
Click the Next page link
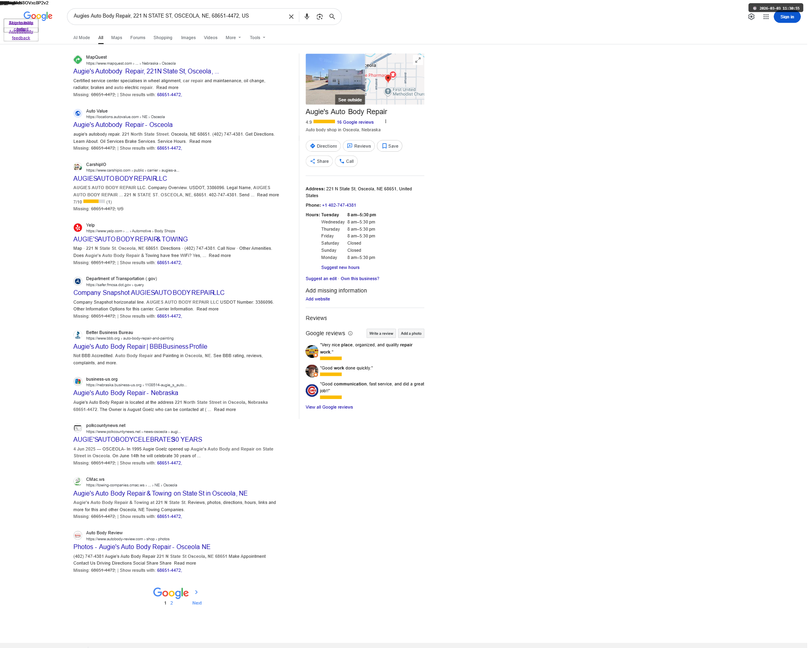click(197, 603)
